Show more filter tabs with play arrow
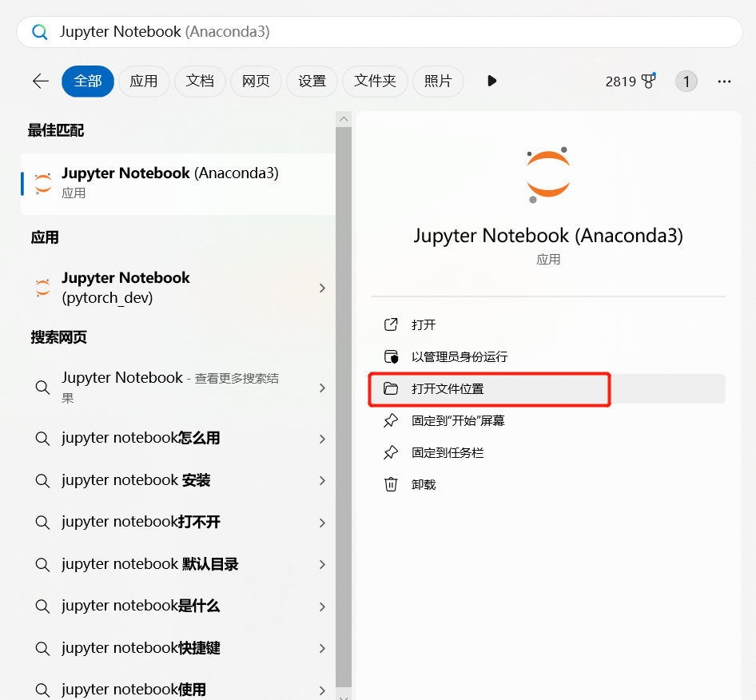 click(x=491, y=81)
